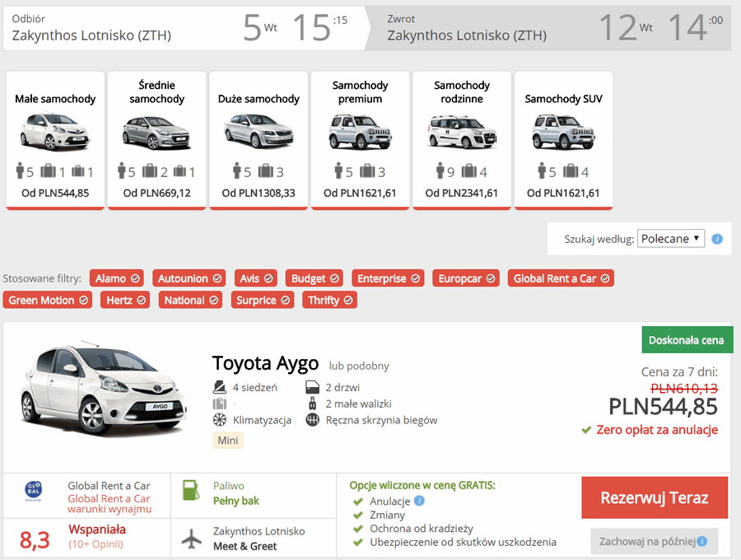Click the price PLN544,85

coord(663,407)
